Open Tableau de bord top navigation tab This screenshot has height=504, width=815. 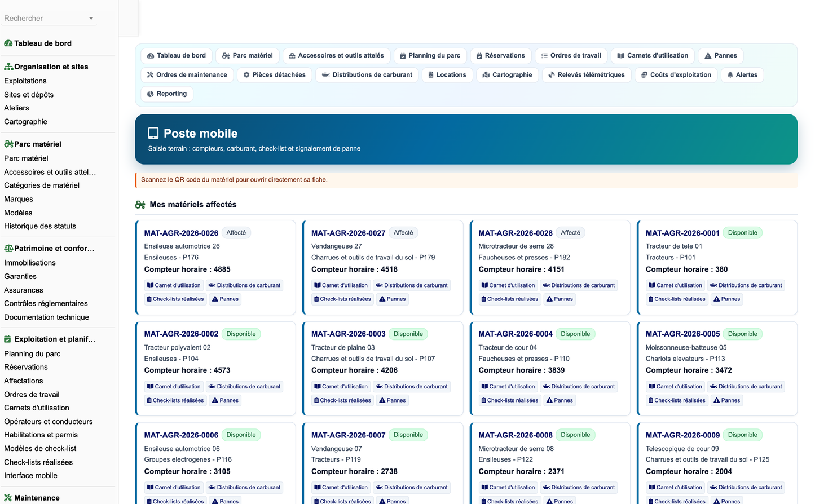(177, 55)
